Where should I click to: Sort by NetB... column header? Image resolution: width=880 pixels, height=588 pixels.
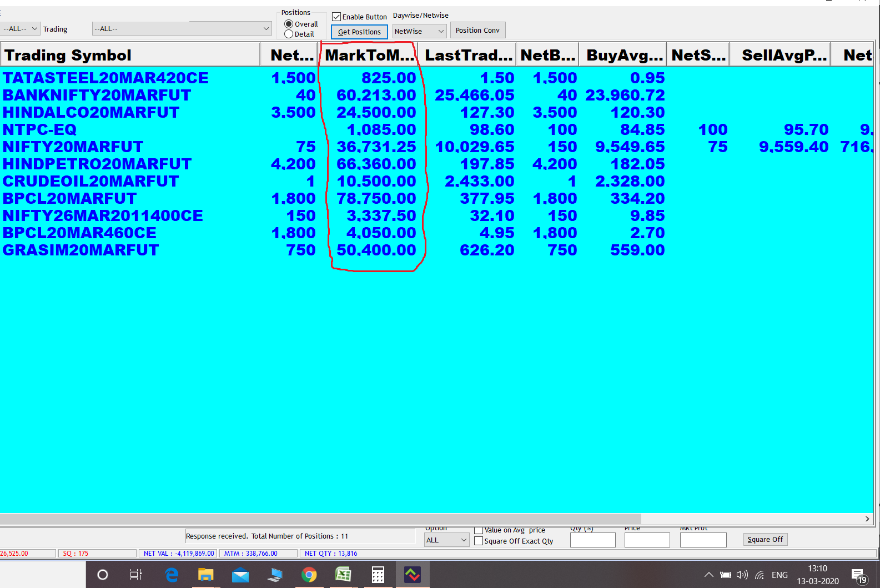[547, 55]
